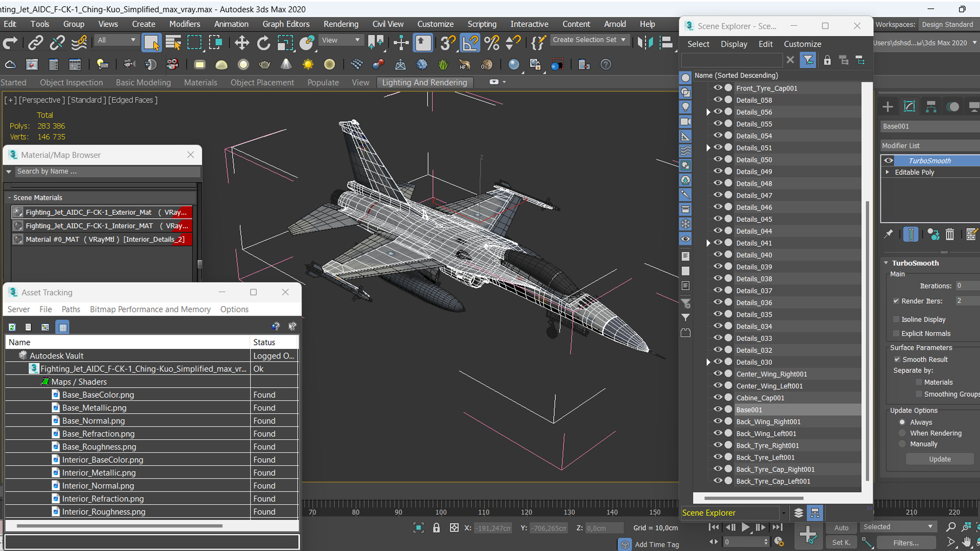Activate the Select and Uniform Scale tool
This screenshot has width=980, height=551.
(x=285, y=43)
